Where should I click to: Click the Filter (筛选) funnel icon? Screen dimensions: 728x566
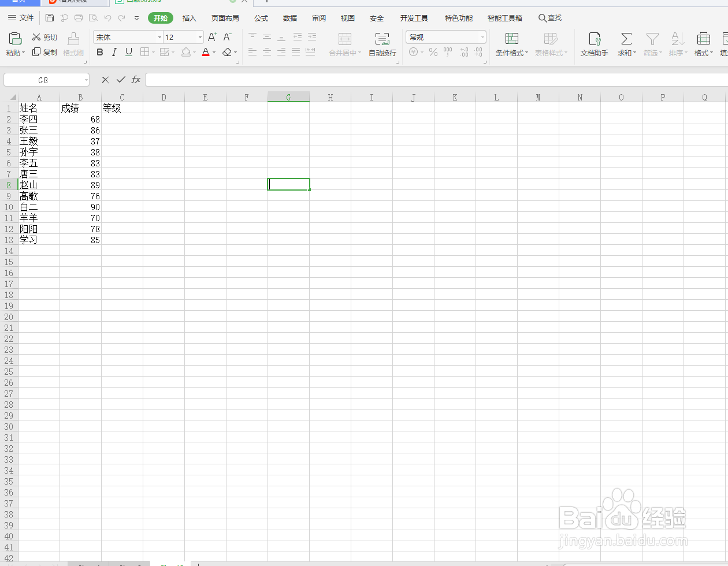(652, 39)
